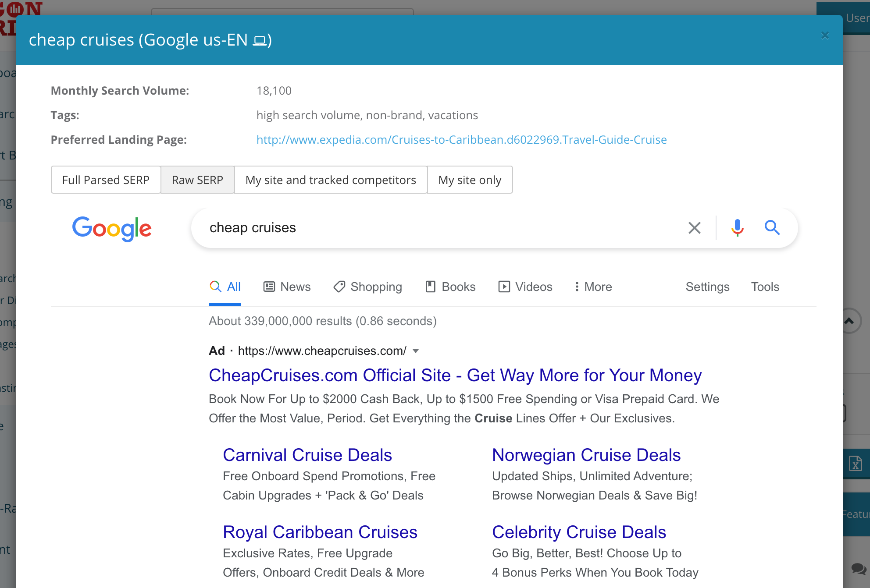The width and height of the screenshot is (870, 588).
Task: Select the Full Parsed SERP view
Action: click(106, 180)
